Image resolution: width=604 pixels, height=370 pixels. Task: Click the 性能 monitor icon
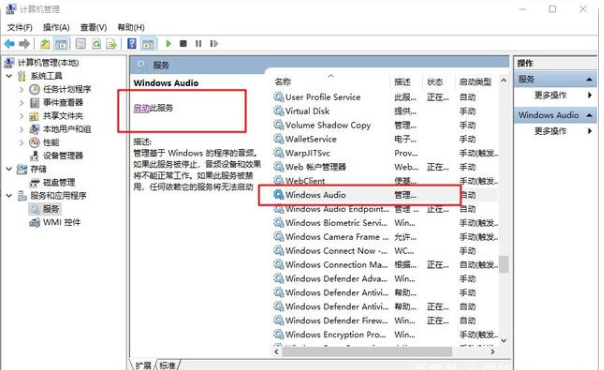coord(35,142)
